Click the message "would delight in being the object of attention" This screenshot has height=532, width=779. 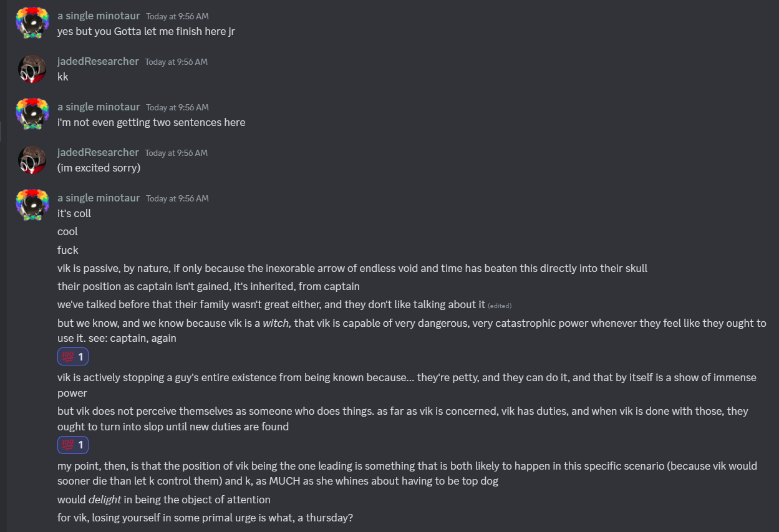(164, 500)
